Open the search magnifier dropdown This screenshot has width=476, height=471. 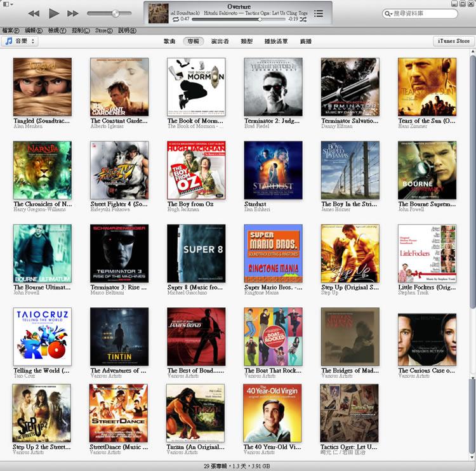pos(388,14)
